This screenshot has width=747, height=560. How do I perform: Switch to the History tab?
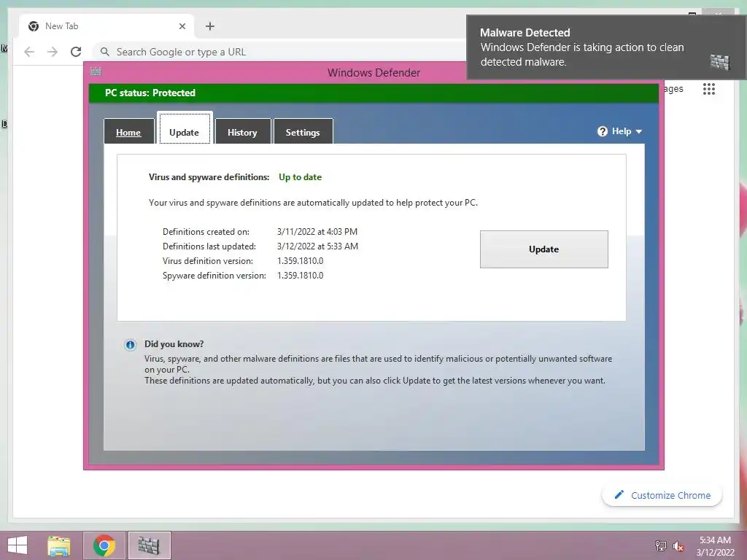point(242,132)
